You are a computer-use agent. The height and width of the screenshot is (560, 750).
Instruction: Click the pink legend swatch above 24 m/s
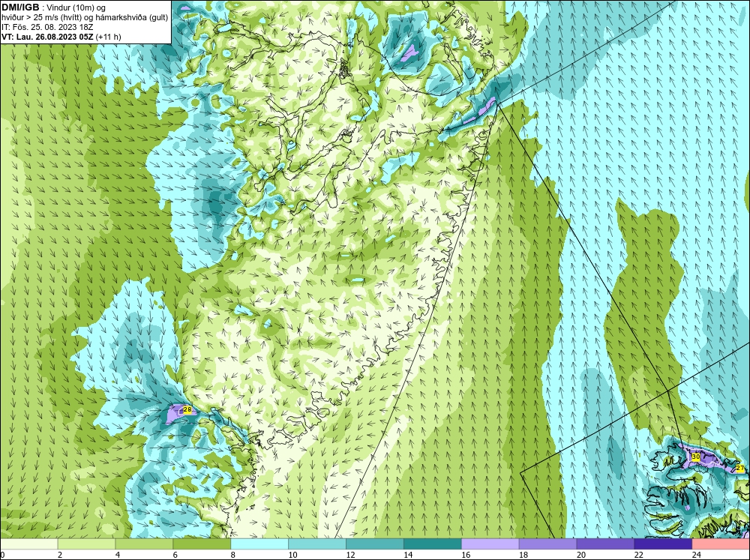tap(721, 544)
